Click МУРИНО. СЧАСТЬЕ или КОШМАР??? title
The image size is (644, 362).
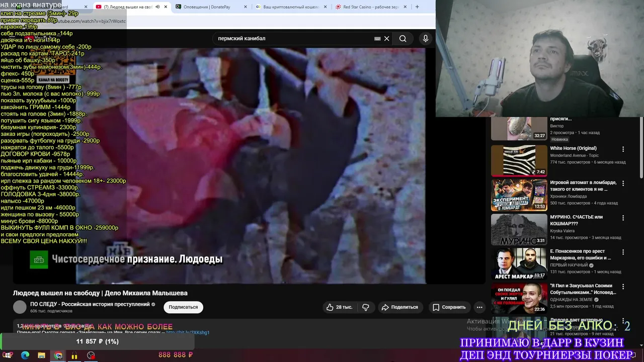[x=576, y=220]
